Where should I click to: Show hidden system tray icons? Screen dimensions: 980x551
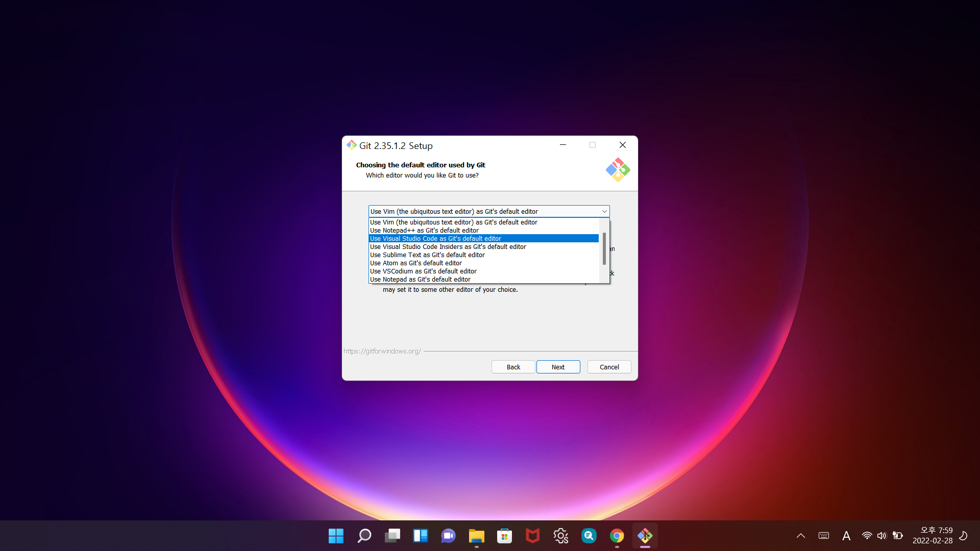[800, 536]
